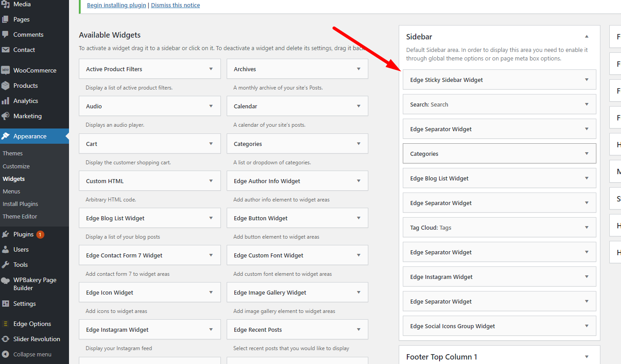Viewport: 621px width, 364px height.
Task: Click text 'Arbitrary HTML code.'
Action: coord(111,199)
